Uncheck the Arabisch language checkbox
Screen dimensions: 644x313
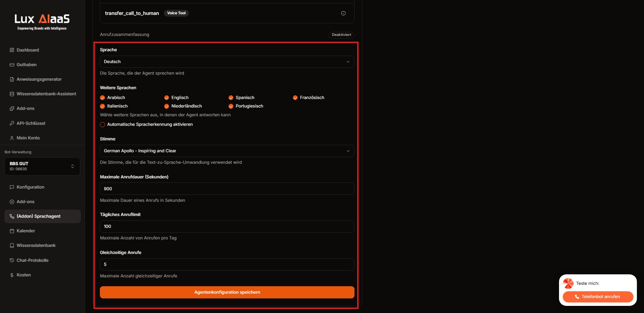coord(102,98)
